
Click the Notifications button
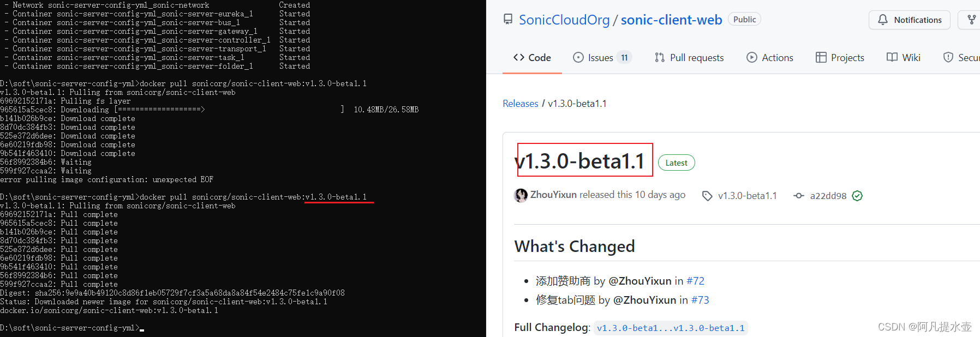click(910, 20)
